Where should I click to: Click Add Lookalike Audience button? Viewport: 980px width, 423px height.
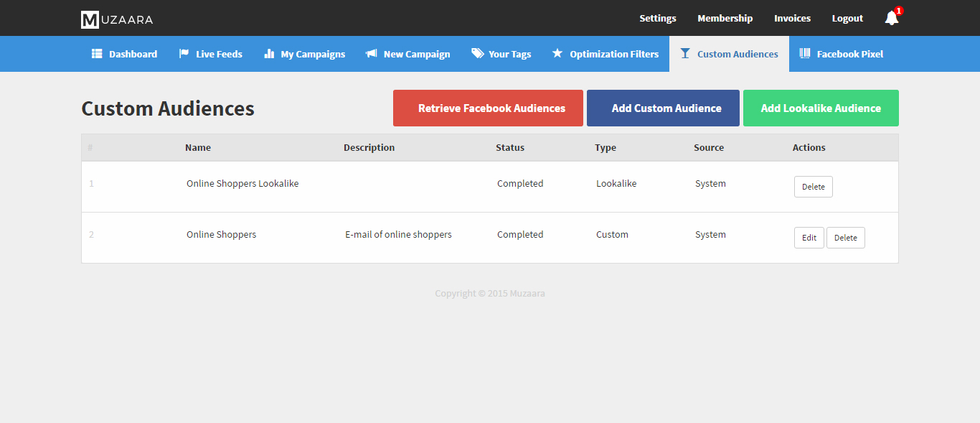pyautogui.click(x=821, y=108)
